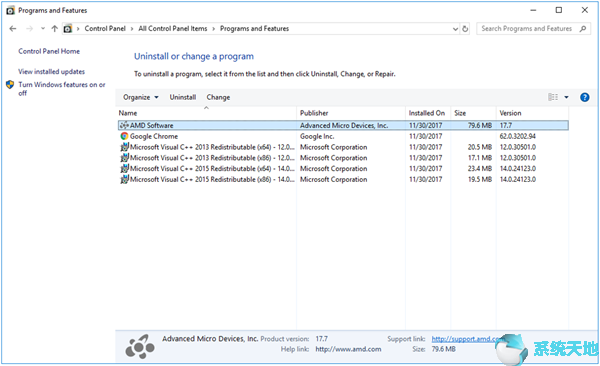Click the change view icon
This screenshot has height=366, width=600.
pyautogui.click(x=553, y=97)
